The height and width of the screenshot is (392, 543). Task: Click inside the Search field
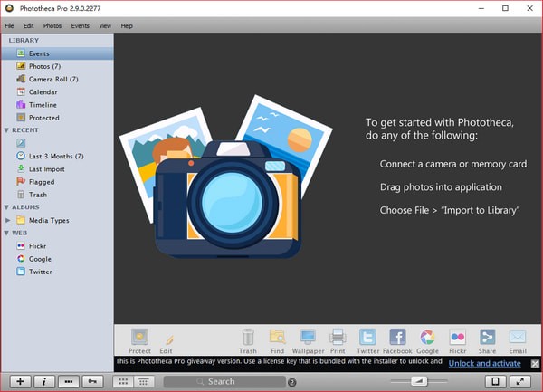click(226, 381)
